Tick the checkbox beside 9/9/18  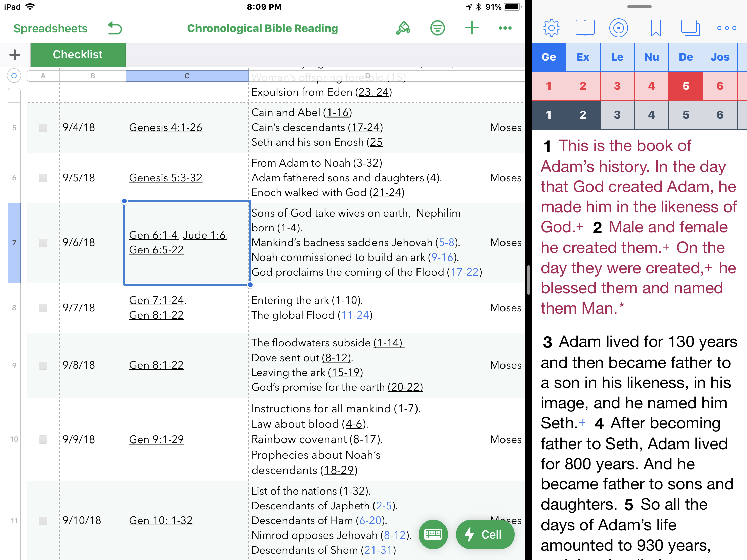(x=43, y=439)
